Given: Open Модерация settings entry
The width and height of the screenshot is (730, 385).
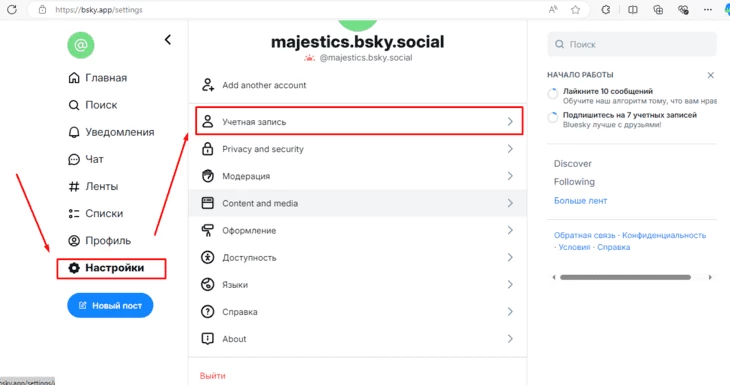Looking at the screenshot, I should point(358,176).
